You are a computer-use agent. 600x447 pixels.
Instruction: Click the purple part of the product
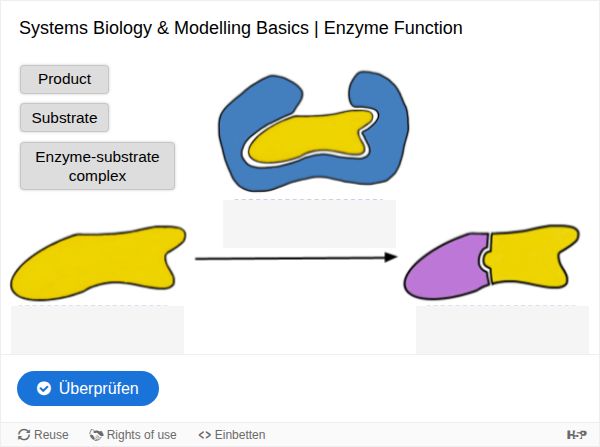point(446,268)
